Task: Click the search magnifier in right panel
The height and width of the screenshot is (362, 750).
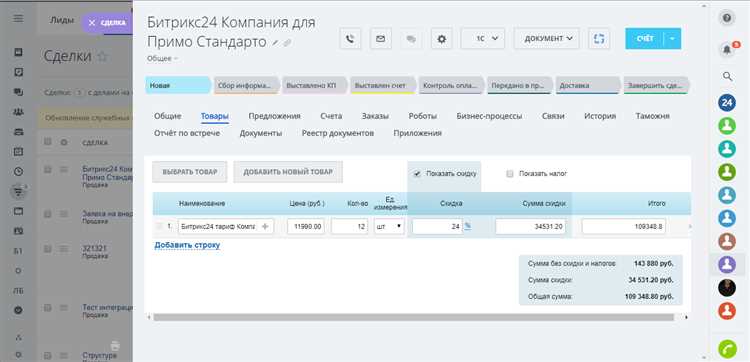Action: [x=727, y=77]
